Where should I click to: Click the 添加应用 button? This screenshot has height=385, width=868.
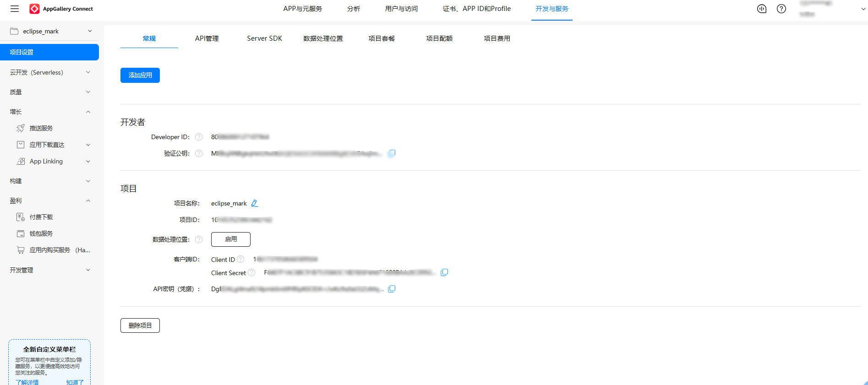[140, 75]
